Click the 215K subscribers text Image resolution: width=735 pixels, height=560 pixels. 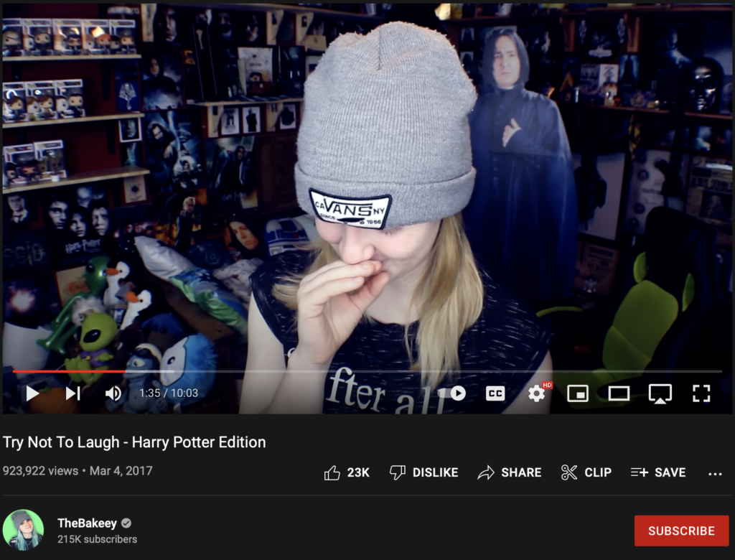coord(97,539)
